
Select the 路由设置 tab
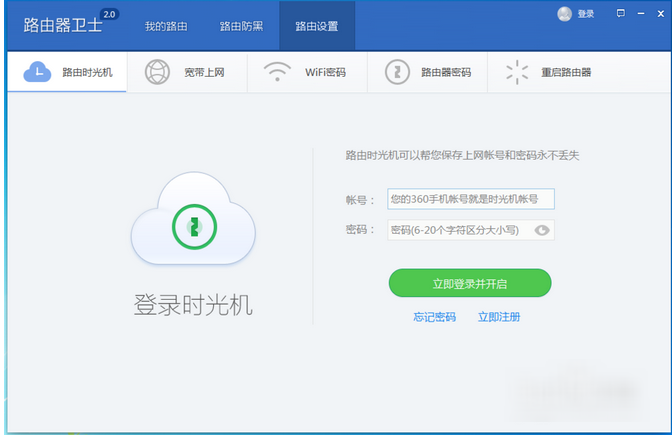(317, 26)
